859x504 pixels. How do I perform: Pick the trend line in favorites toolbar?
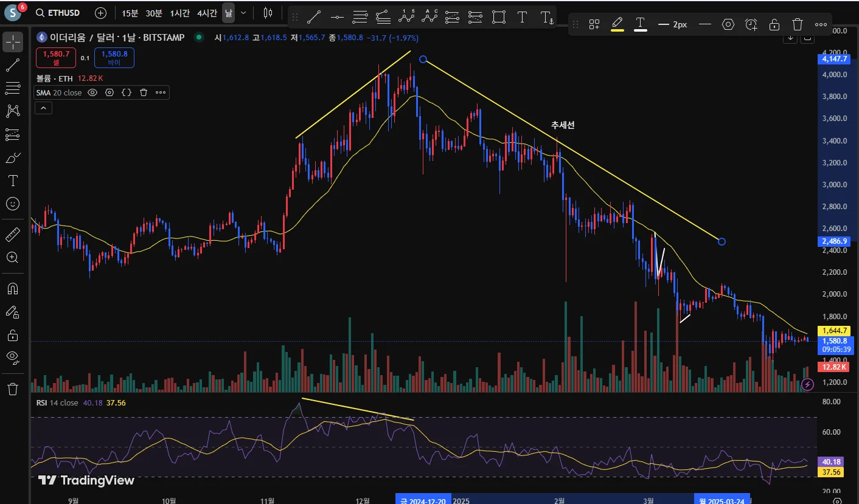[314, 17]
